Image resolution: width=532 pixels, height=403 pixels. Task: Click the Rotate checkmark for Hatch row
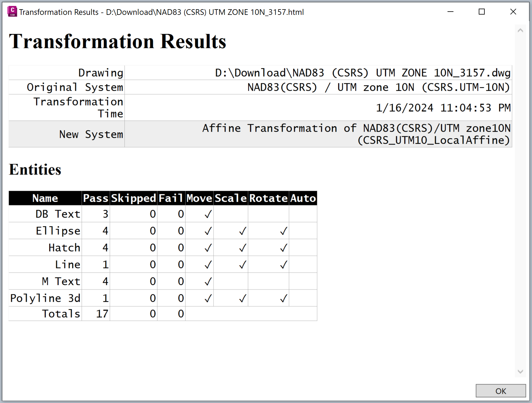coord(283,247)
